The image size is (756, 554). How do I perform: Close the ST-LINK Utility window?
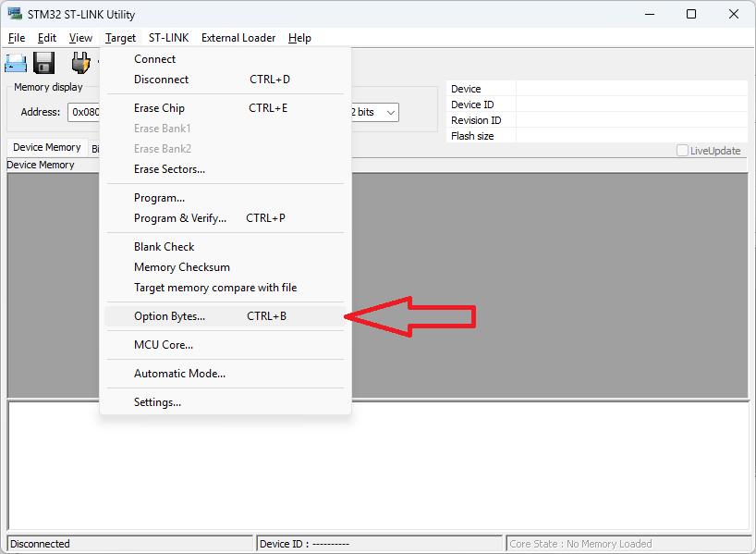tap(733, 14)
